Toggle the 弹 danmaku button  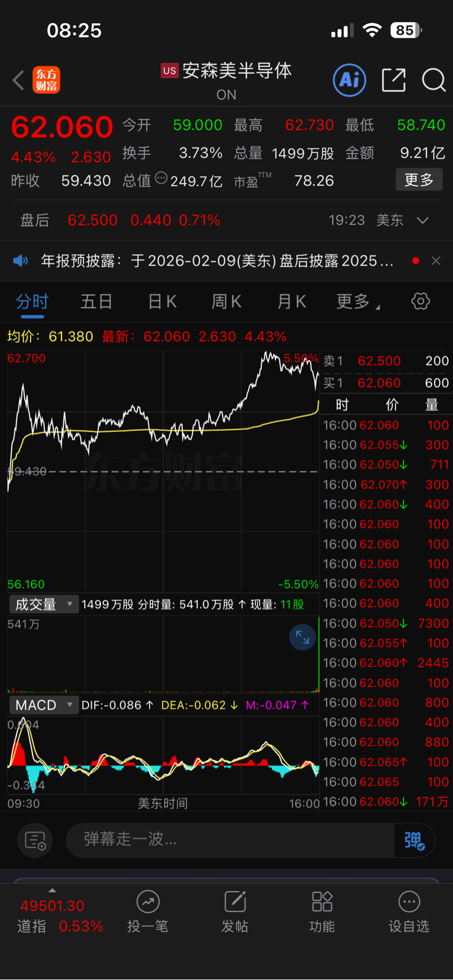point(415,840)
